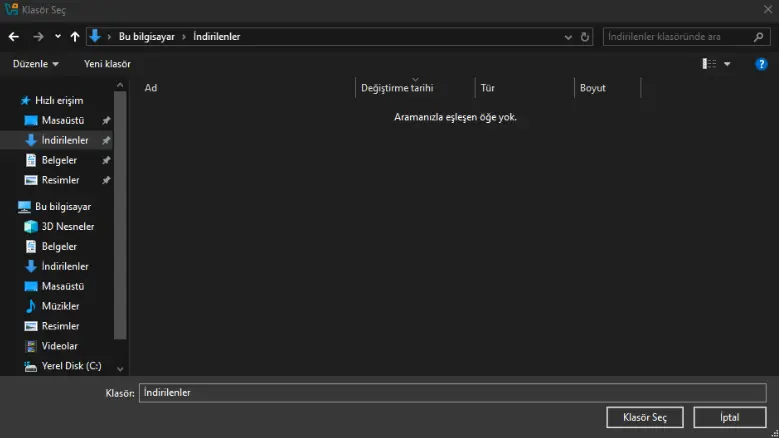
Task: Click the 3D Nesneler cube icon
Action: tap(31, 226)
